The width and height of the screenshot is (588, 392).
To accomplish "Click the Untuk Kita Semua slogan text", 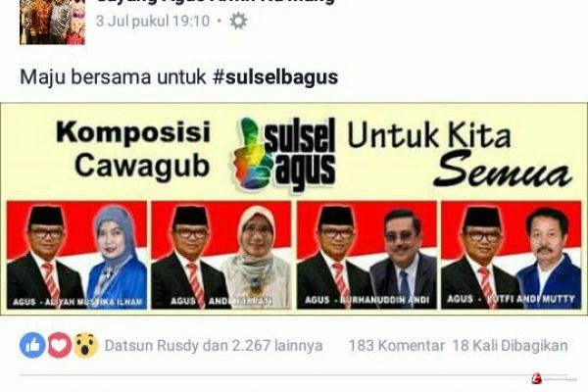I will coord(461,155).
